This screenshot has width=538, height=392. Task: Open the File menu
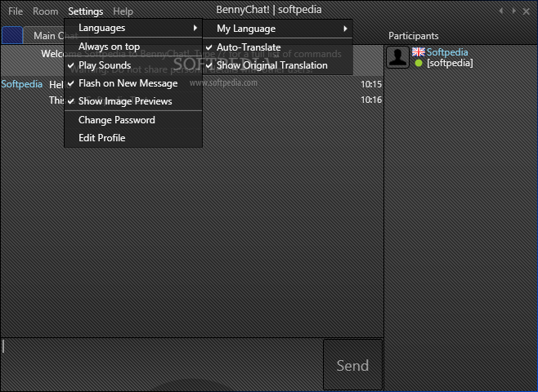pos(16,11)
